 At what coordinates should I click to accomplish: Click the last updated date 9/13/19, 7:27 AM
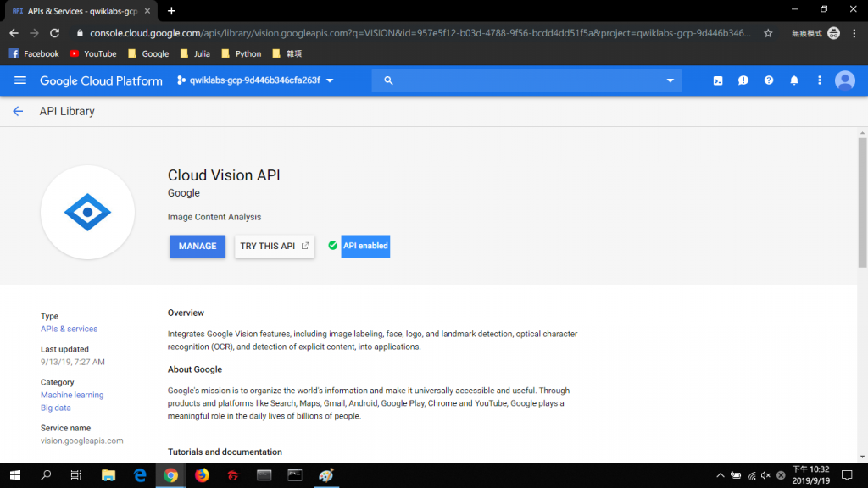73,362
